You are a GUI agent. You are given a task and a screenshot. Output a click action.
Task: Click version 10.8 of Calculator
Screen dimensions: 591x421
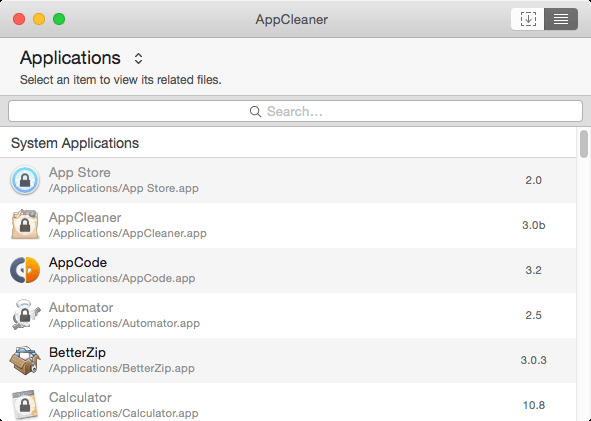[534, 405]
